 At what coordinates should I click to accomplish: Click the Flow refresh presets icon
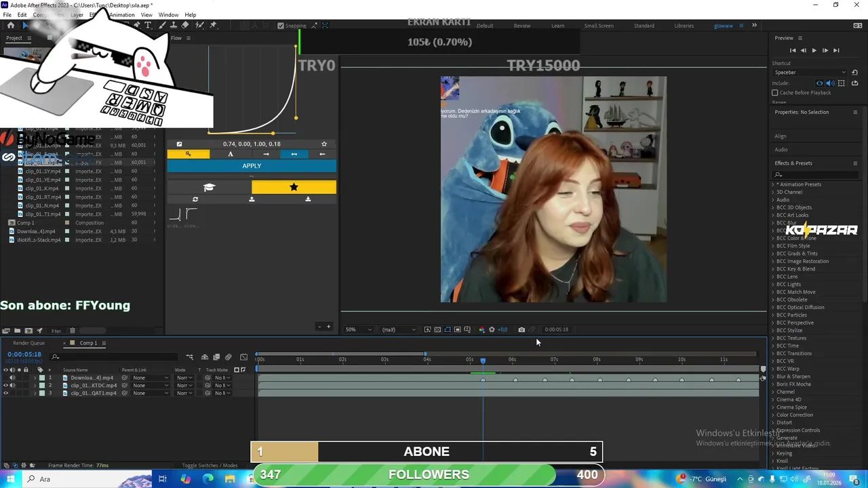[x=195, y=199]
